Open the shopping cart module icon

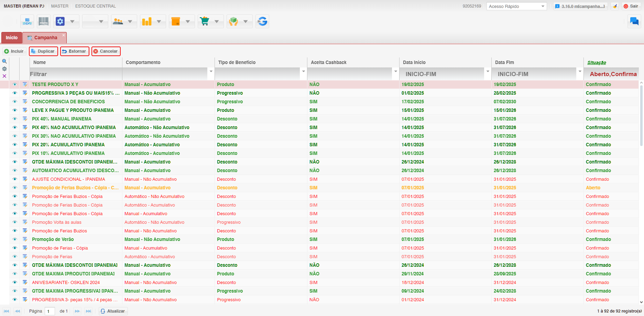click(205, 21)
